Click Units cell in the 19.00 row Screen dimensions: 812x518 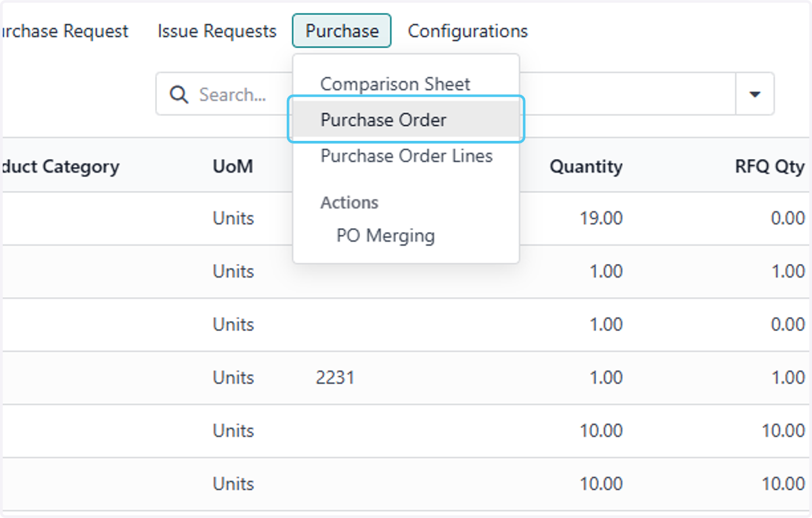233,218
